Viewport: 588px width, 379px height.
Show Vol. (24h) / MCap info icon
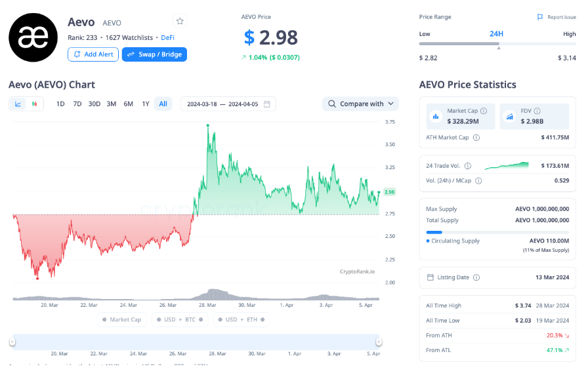pos(478,180)
